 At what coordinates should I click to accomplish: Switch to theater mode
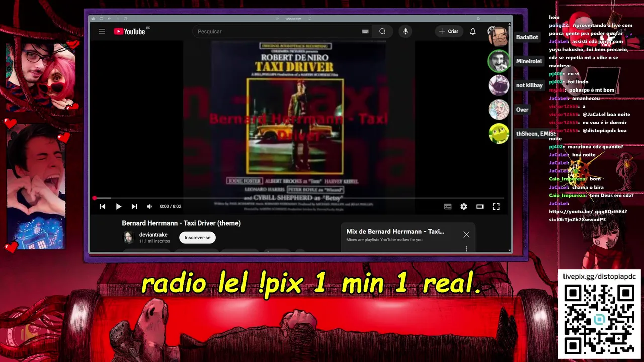pos(480,206)
